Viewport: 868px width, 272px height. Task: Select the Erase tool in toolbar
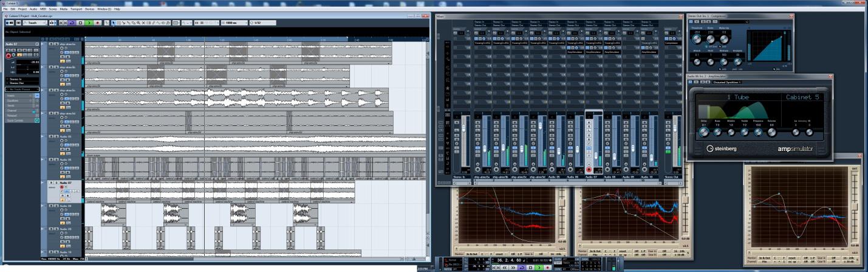tap(134, 23)
